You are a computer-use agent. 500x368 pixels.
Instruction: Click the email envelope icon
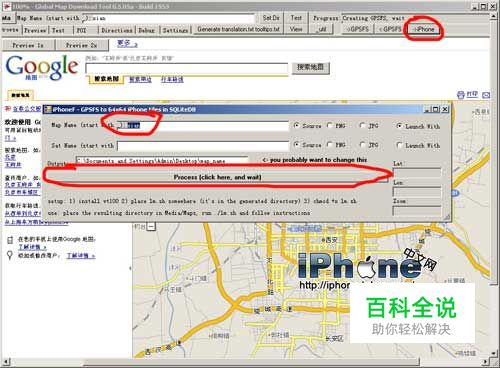486,95
